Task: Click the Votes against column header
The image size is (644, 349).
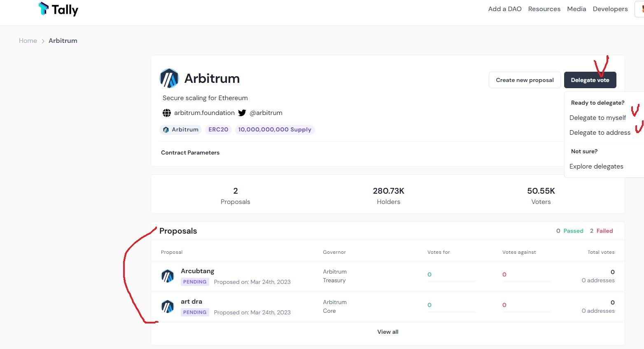Action: [x=519, y=252]
